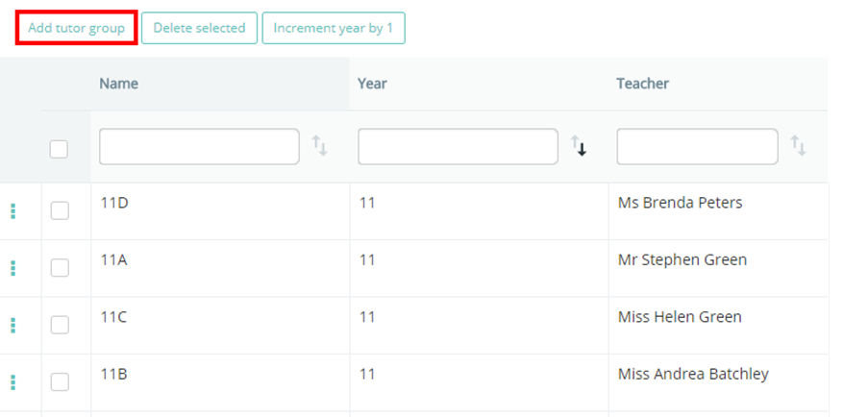
Task: Select the checkbox for tutor group 11C
Action: tap(60, 325)
